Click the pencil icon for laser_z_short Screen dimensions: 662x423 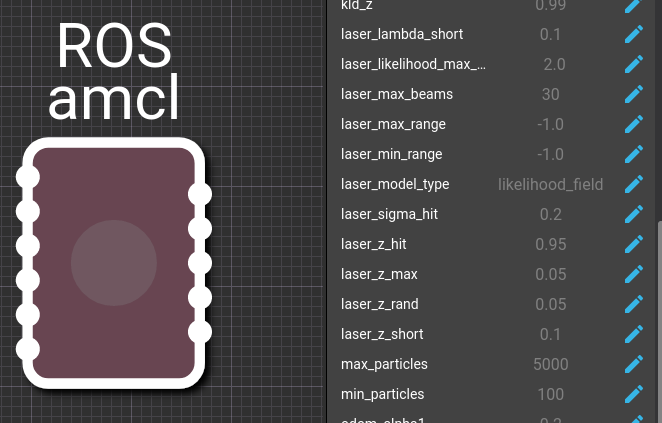pos(634,334)
